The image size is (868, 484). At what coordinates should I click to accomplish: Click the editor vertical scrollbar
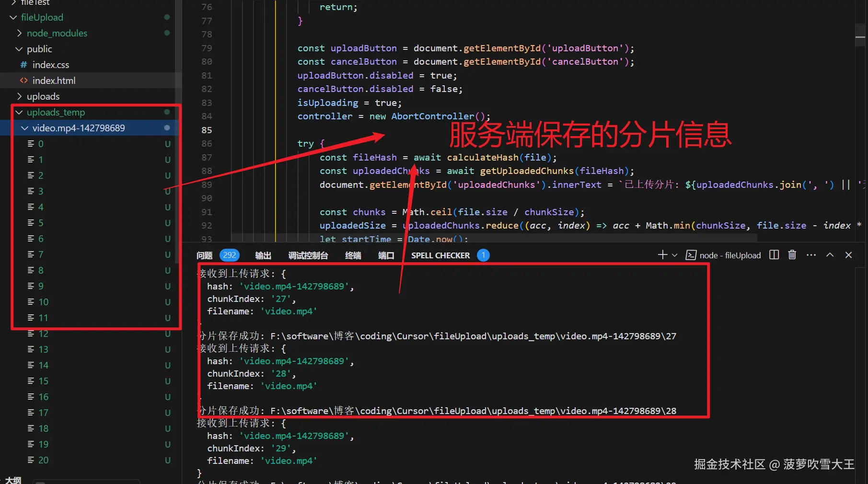[x=860, y=35]
